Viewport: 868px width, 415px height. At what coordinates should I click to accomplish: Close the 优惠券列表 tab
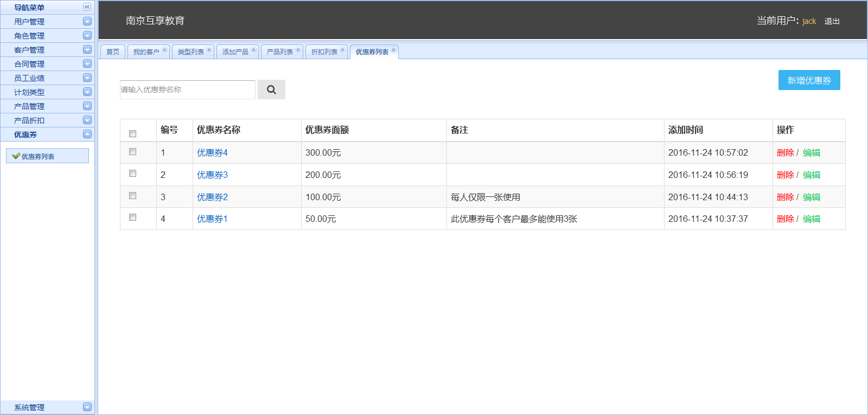pos(393,50)
